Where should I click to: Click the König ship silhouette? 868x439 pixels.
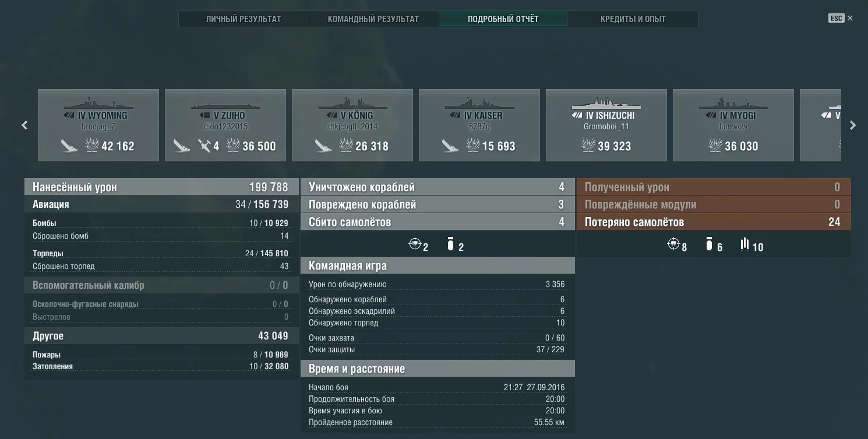coord(352,104)
